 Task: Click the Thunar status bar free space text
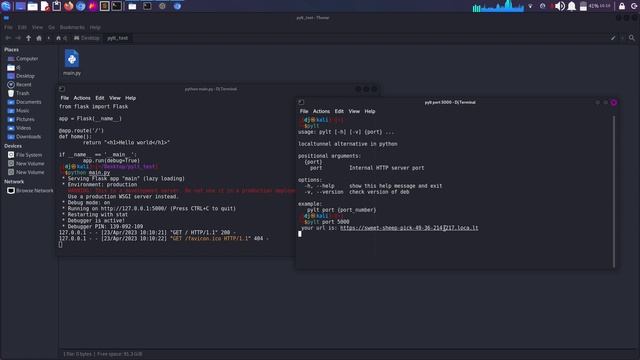pos(120,354)
